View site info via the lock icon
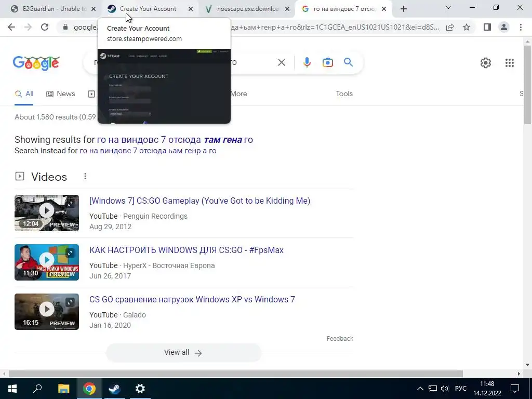 coord(65,27)
